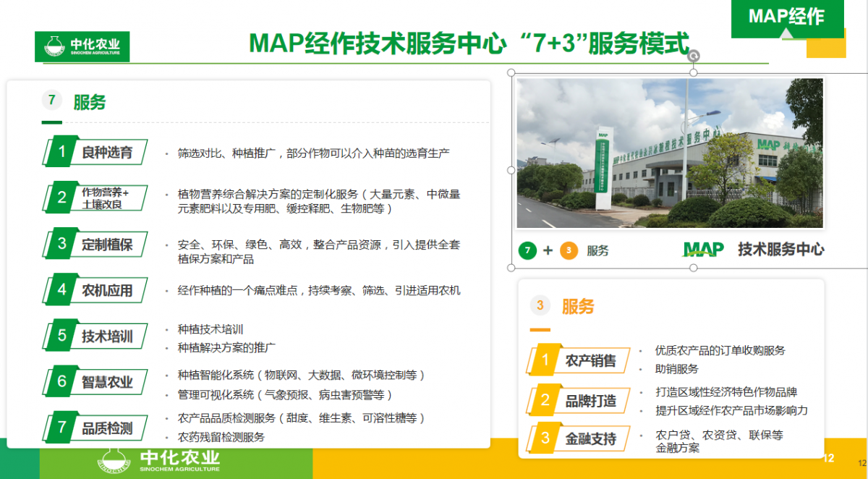Click the 种植技术培训 bullet
868x479 pixels.
pos(210,329)
